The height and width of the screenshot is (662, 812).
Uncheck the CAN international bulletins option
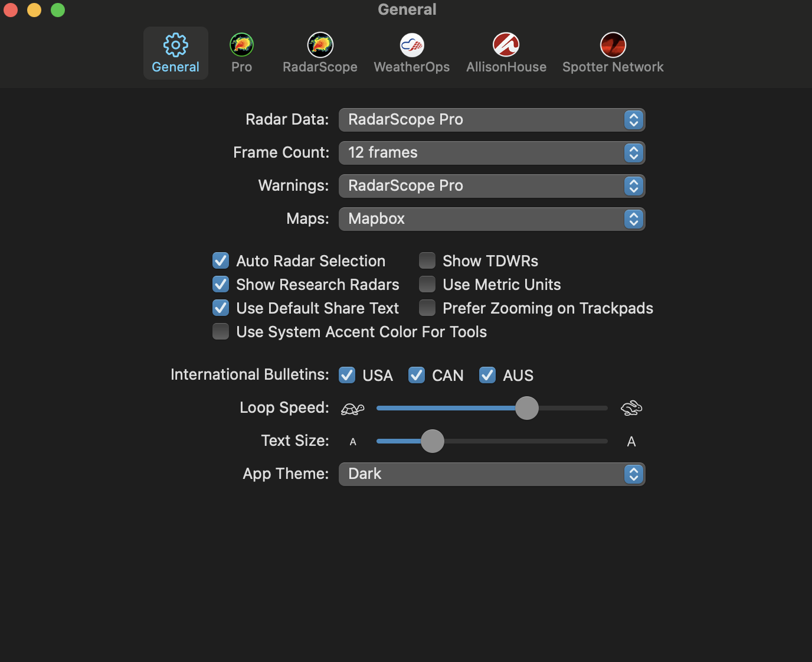[x=416, y=375]
